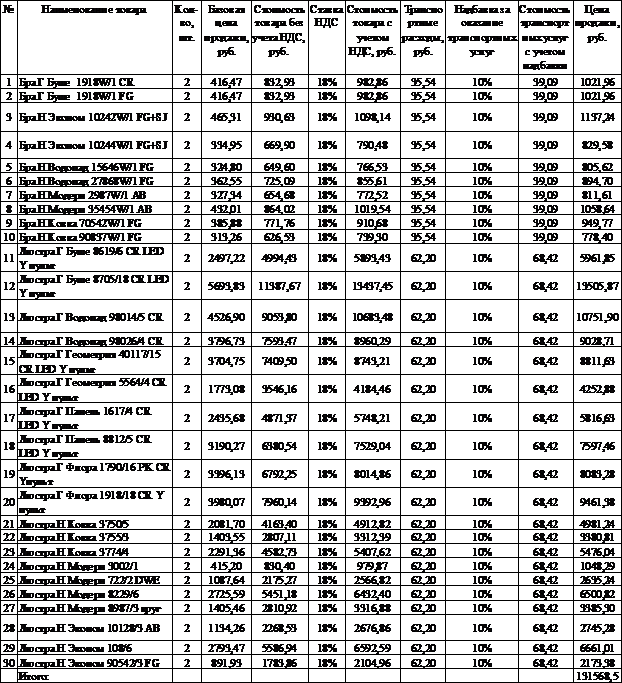Select value 649,60 in row 5
The width and height of the screenshot is (622, 683).
click(x=280, y=167)
